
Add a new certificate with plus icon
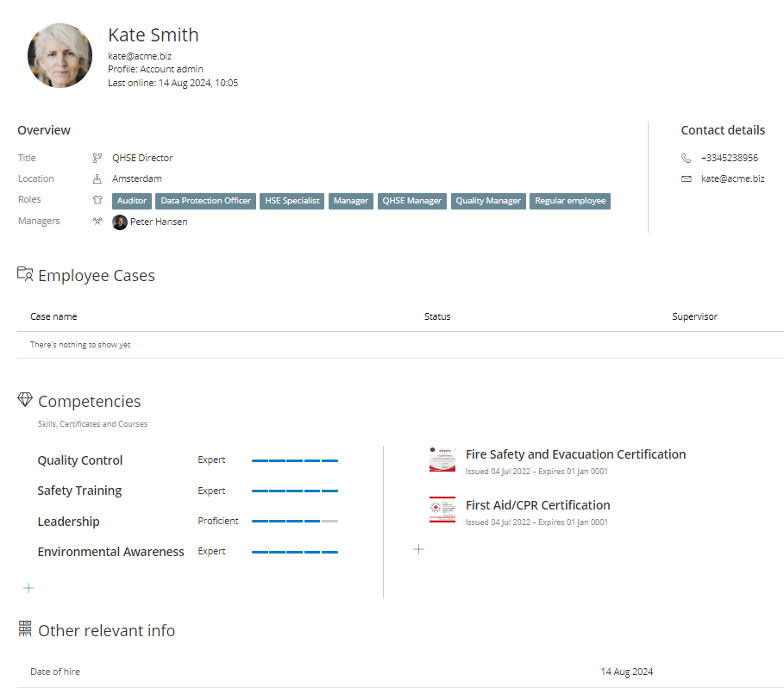(x=418, y=549)
